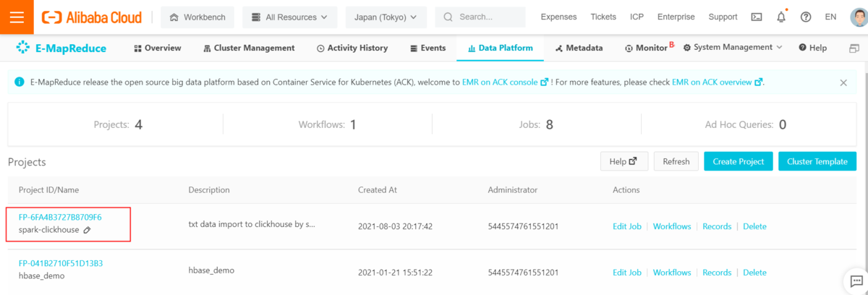Open the help question mark icon

pyautogui.click(x=806, y=17)
